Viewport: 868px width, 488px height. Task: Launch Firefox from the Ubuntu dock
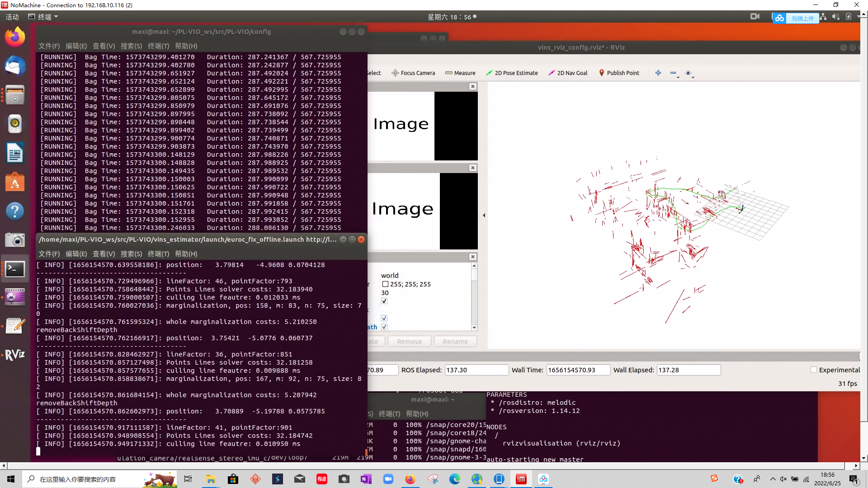point(15,37)
